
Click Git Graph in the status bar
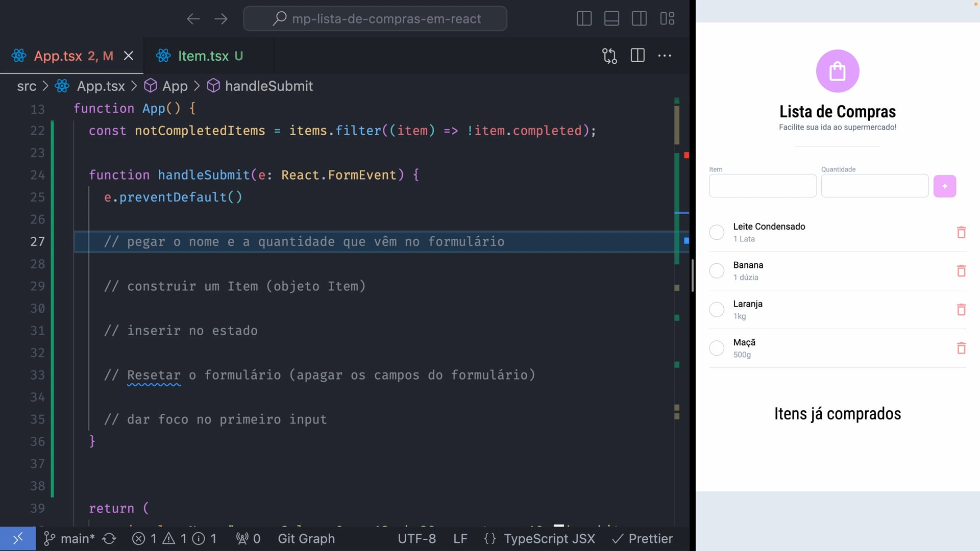[306, 539]
